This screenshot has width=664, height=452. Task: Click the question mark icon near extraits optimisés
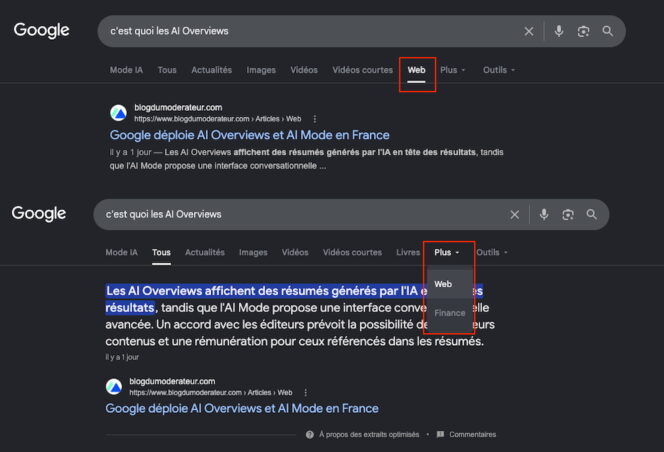[310, 435]
